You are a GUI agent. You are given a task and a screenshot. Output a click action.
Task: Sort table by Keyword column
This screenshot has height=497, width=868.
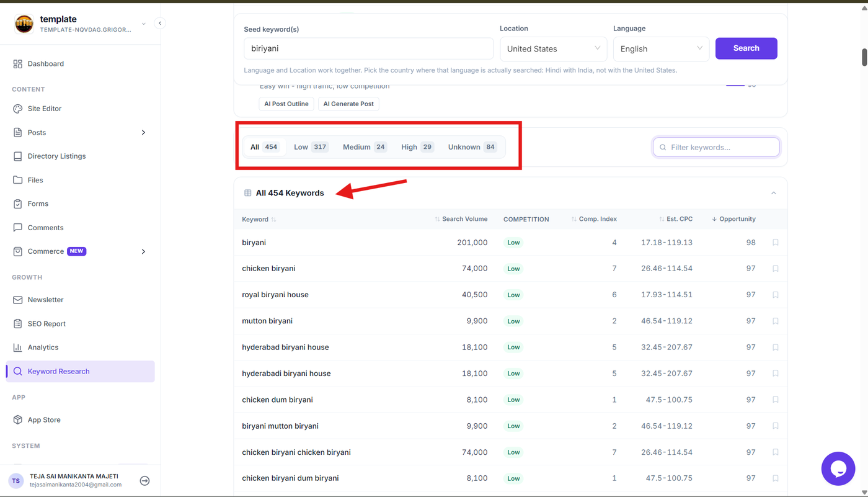point(259,219)
